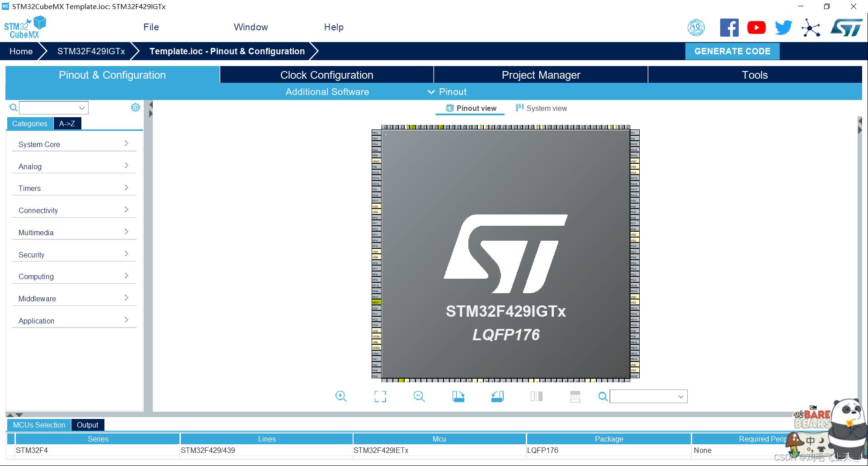Viewport: 868px width, 466px height.
Task: Click the ST logo icon
Action: point(847,28)
